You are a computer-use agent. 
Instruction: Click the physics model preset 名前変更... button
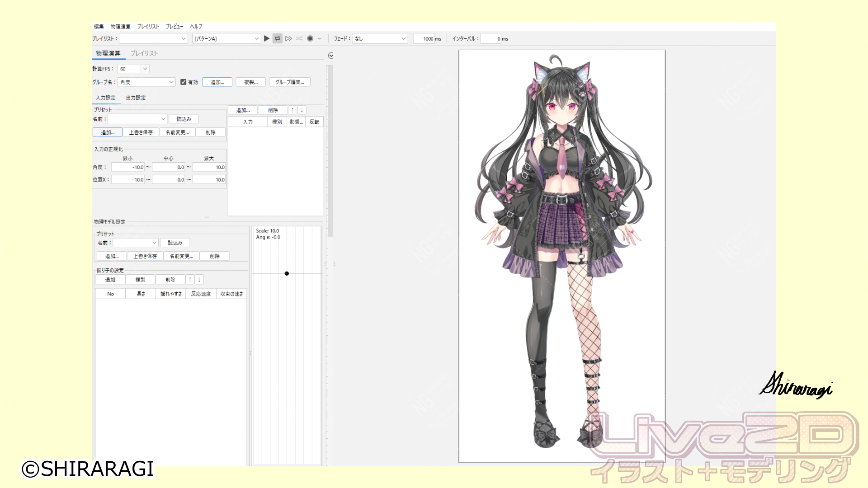coord(182,256)
